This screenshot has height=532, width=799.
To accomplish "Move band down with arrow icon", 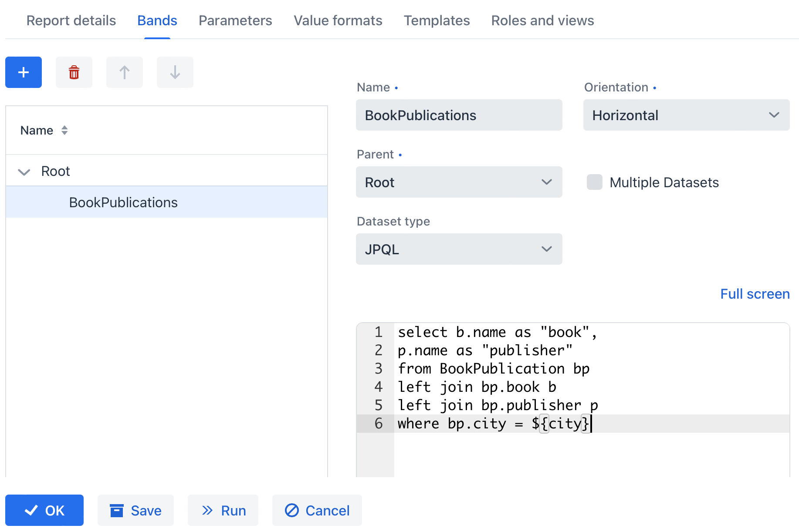I will 175,72.
